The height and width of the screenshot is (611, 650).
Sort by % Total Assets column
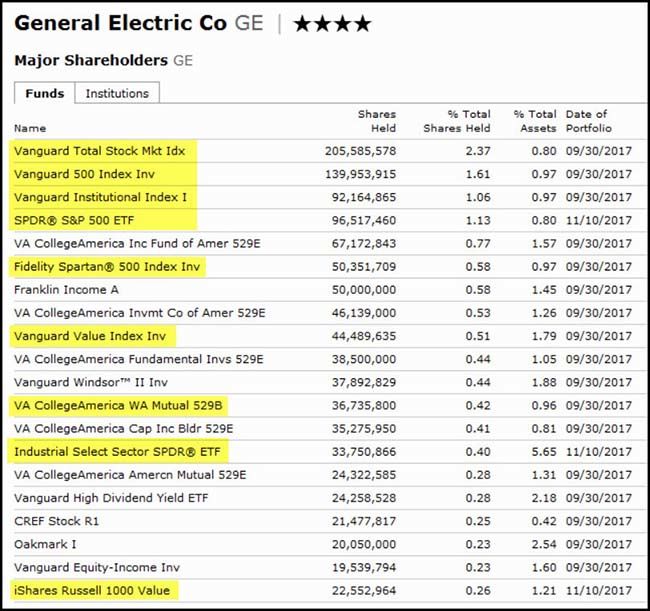(534, 121)
